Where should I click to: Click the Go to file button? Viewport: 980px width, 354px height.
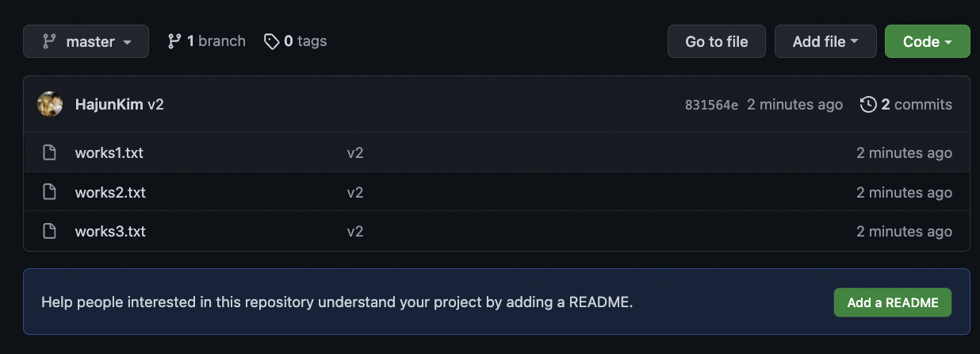point(717,41)
